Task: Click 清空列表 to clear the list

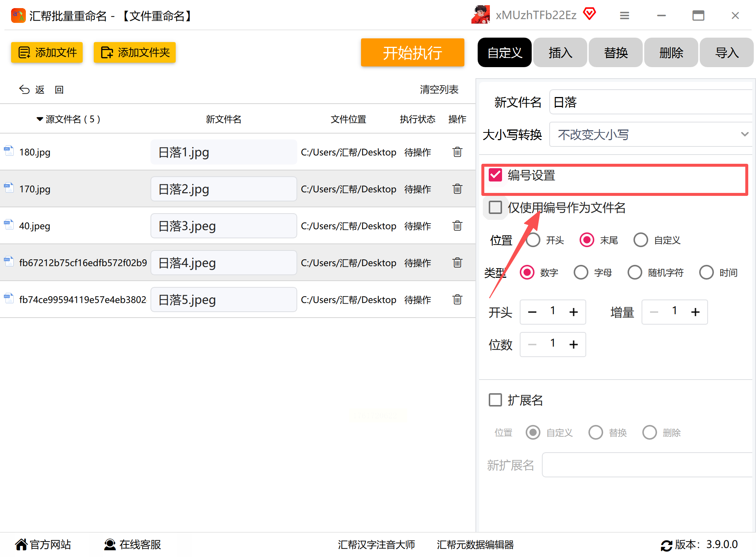Action: point(439,90)
